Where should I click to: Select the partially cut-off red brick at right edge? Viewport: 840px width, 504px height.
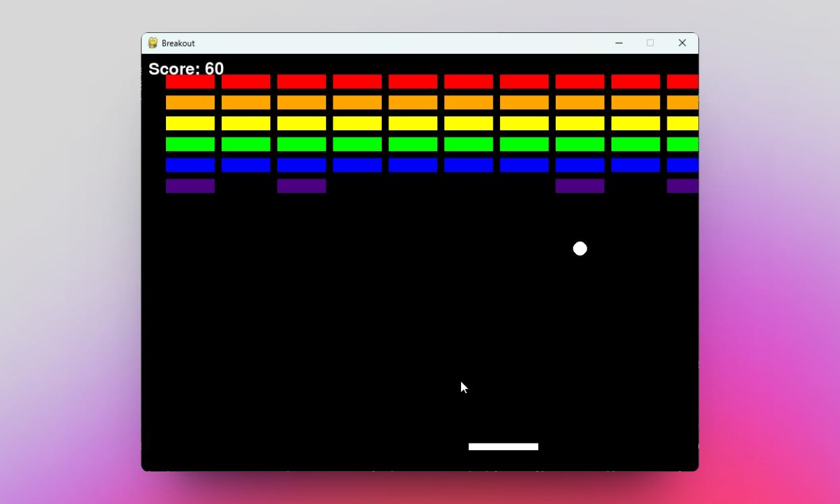tap(683, 82)
